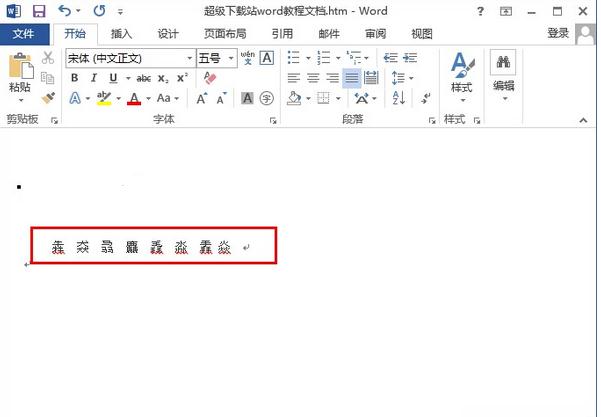Screen dimensions: 601x417
Task: Increase the paragraph indent
Action: [410, 58]
